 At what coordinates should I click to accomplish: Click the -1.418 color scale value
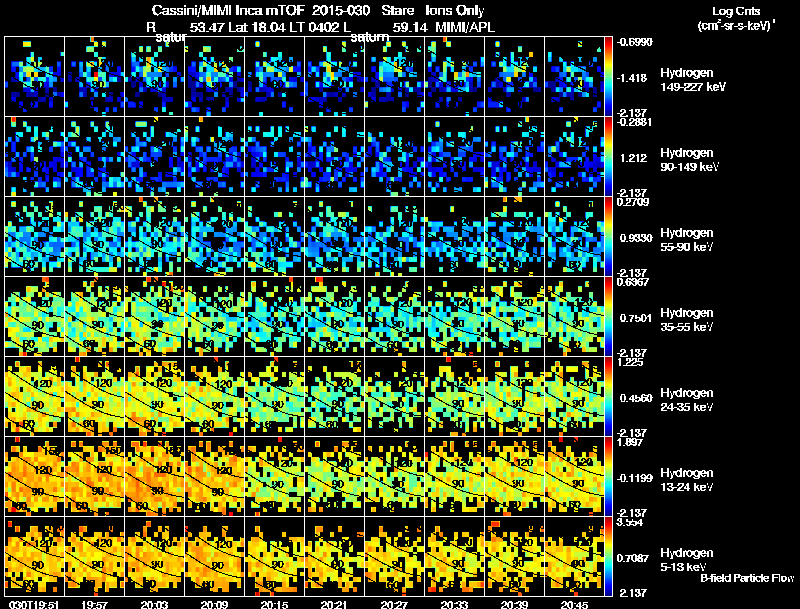pyautogui.click(x=632, y=78)
